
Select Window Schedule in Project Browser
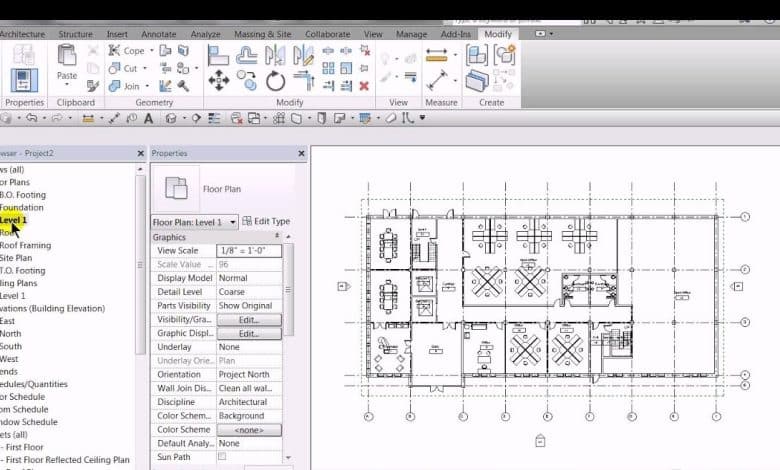pyautogui.click(x=29, y=422)
